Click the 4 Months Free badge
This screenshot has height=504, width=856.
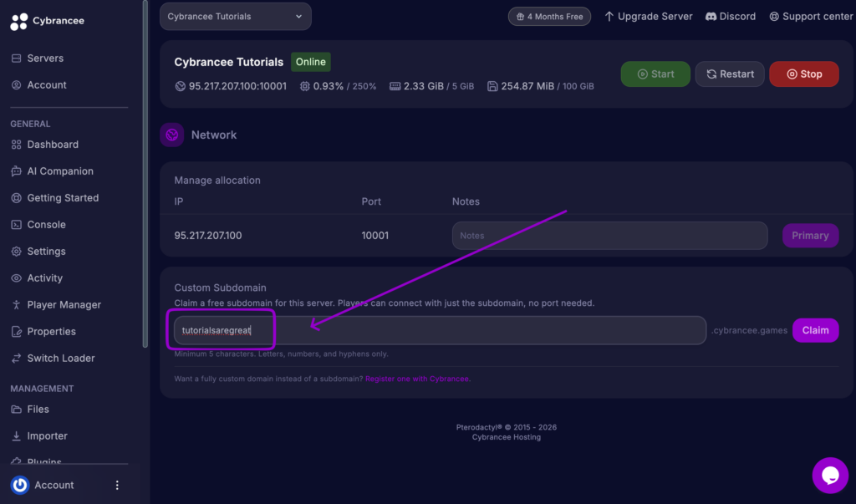coord(549,17)
